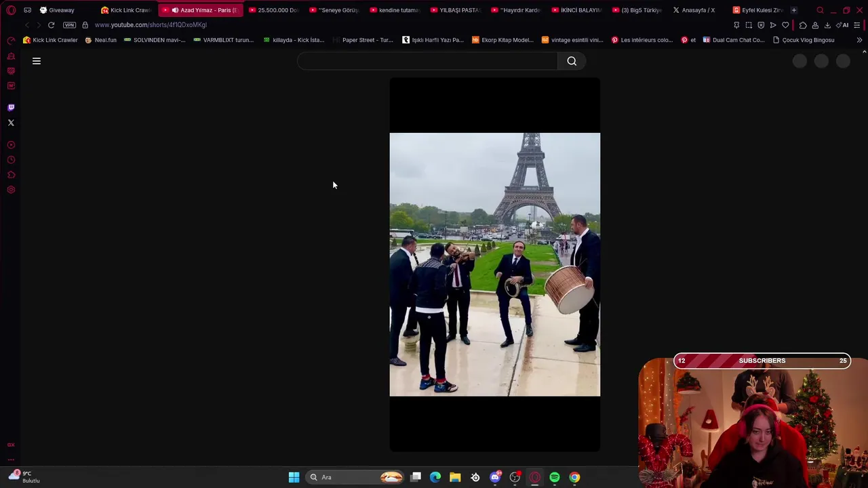The width and height of the screenshot is (868, 488).
Task: Open the ad blocker shield icon
Action: (x=761, y=25)
